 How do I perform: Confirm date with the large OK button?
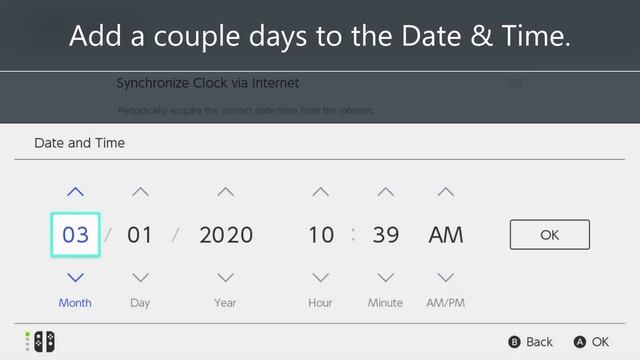pos(550,235)
